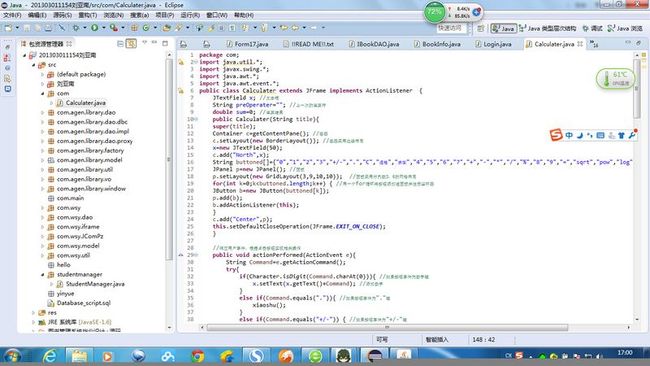The image size is (650, 366).
Task: Open dropdown next to New toolbar icon
Action: pyautogui.click(x=17, y=28)
